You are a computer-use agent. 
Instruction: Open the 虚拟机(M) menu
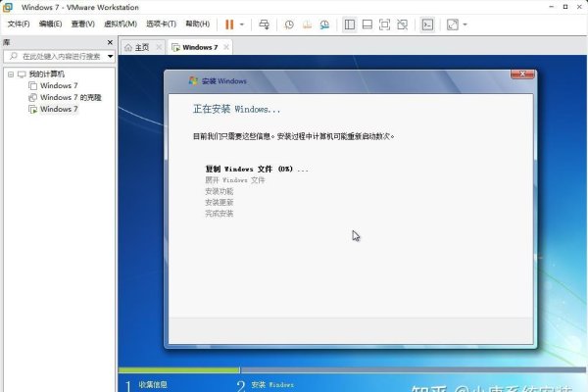click(x=121, y=24)
